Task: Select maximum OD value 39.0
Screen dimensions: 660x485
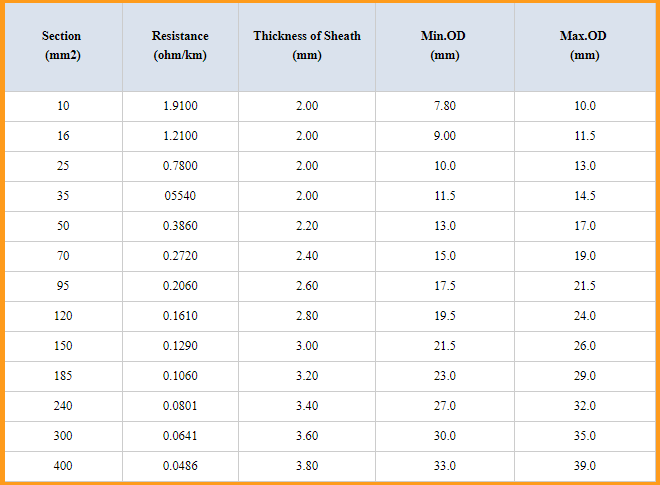Action: (x=585, y=466)
